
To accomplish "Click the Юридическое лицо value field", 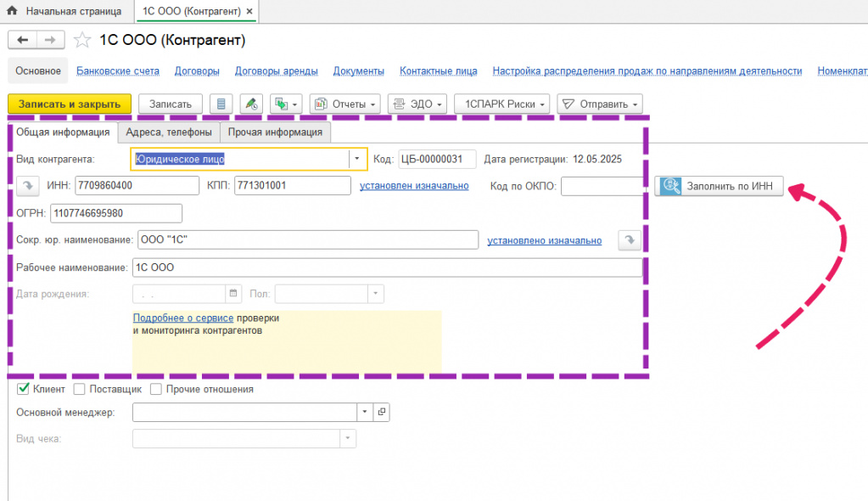I will point(239,159).
